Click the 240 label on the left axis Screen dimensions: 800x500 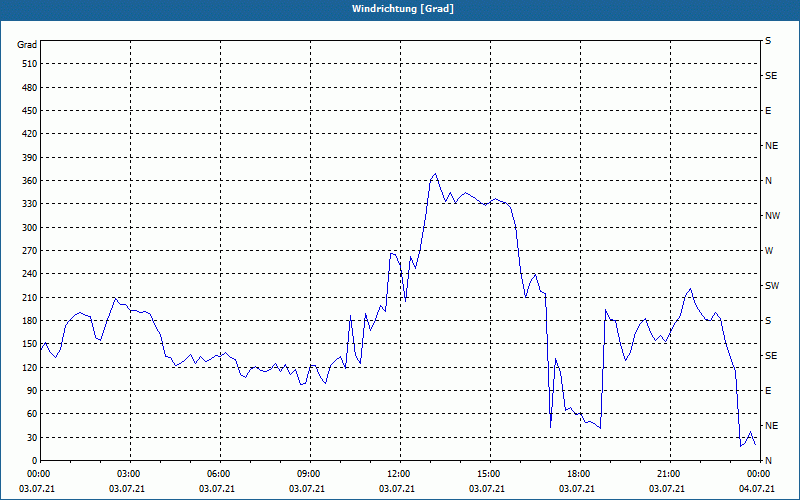(x=30, y=274)
